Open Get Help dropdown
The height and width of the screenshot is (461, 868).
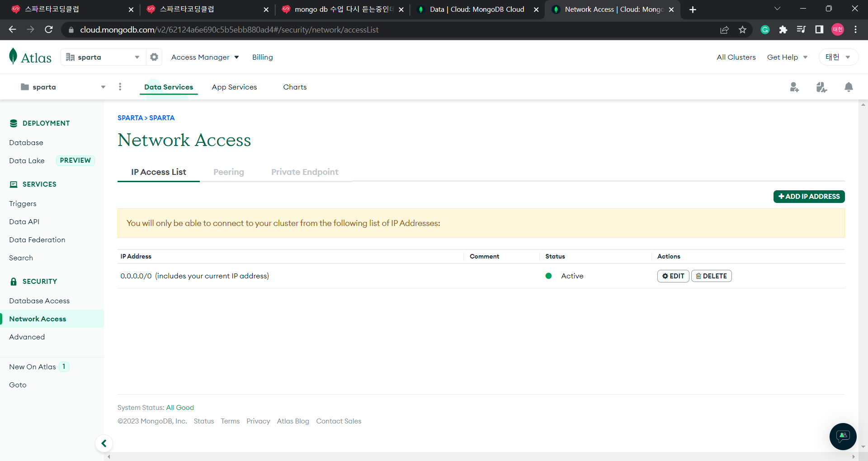787,57
